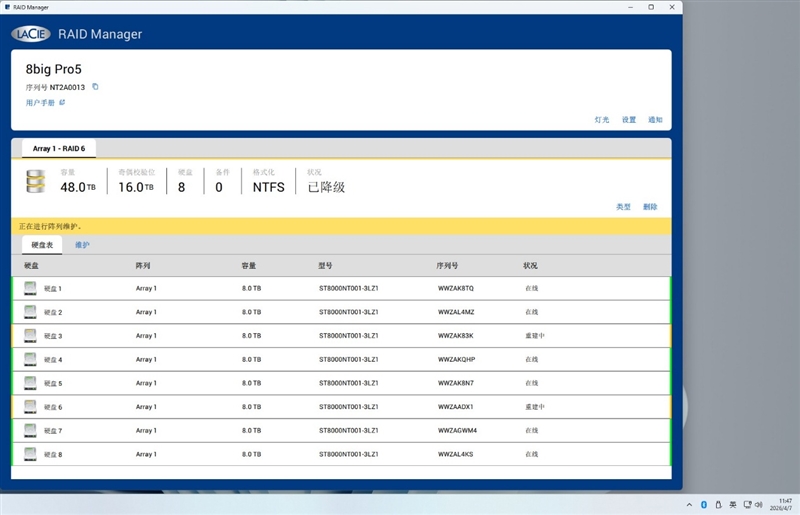Screen dimensions: 800x515
Task: Open the 设置 settings link
Action: click(629, 119)
